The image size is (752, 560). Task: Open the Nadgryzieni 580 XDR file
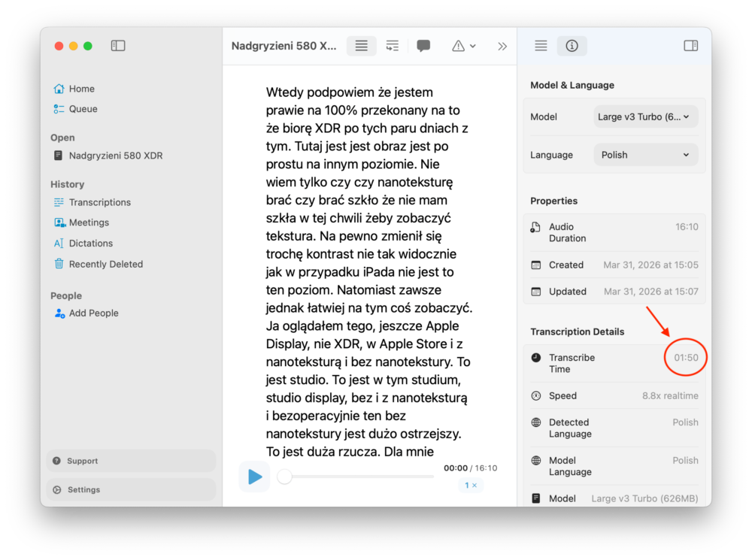115,156
